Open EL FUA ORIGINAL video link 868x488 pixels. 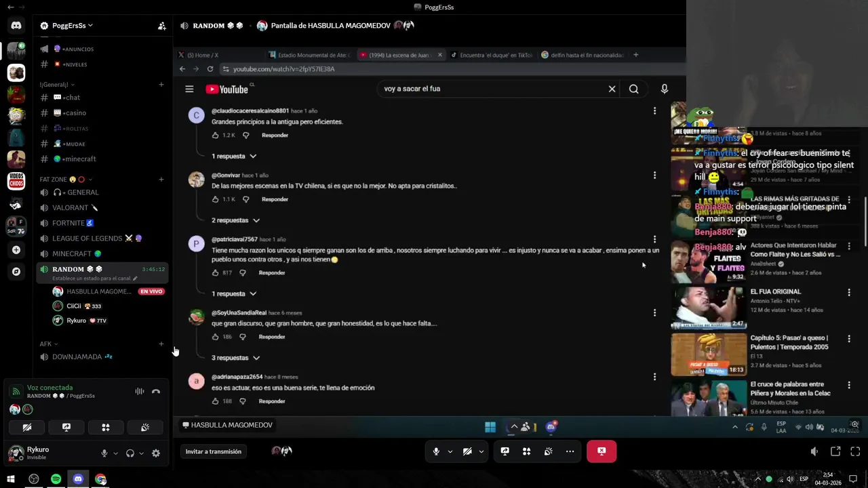tap(775, 292)
